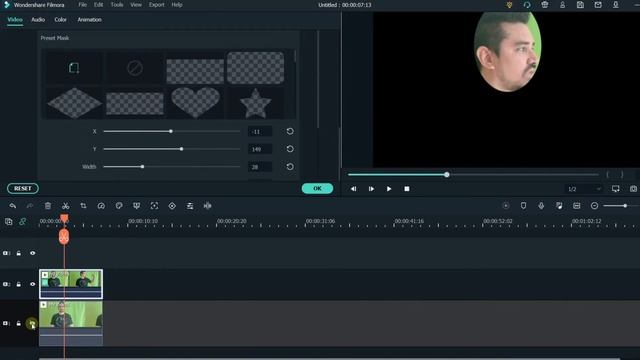Image resolution: width=640 pixels, height=360 pixels.
Task: Click the RESET button
Action: (x=23, y=188)
